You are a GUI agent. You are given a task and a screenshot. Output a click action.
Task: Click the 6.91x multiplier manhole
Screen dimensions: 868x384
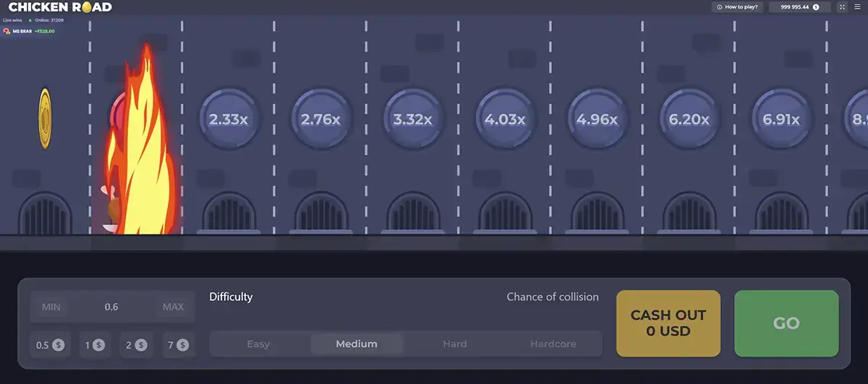(x=781, y=119)
